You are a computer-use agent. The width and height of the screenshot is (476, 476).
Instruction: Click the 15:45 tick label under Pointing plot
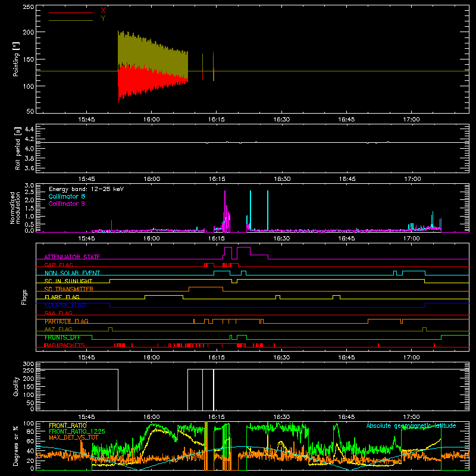click(86, 120)
